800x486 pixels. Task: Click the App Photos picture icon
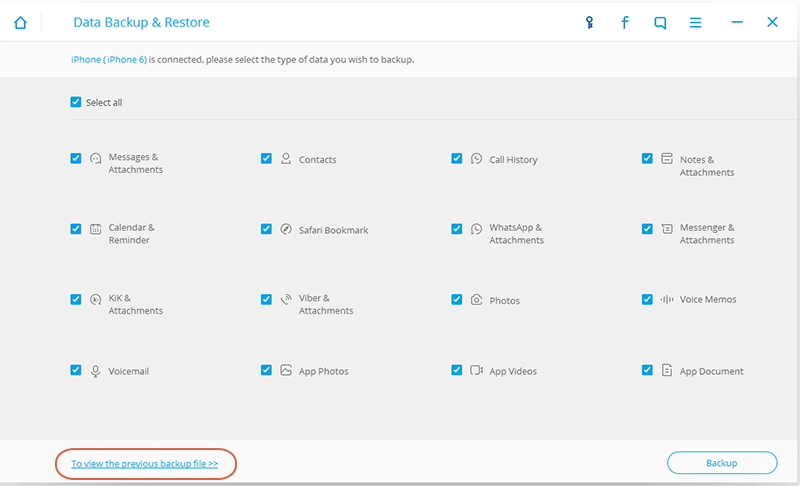pos(286,370)
